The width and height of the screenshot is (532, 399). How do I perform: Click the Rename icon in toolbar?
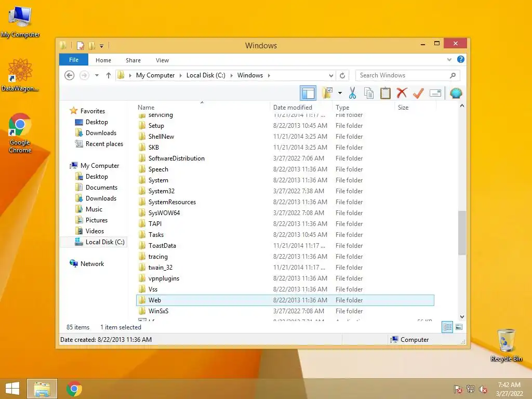435,93
